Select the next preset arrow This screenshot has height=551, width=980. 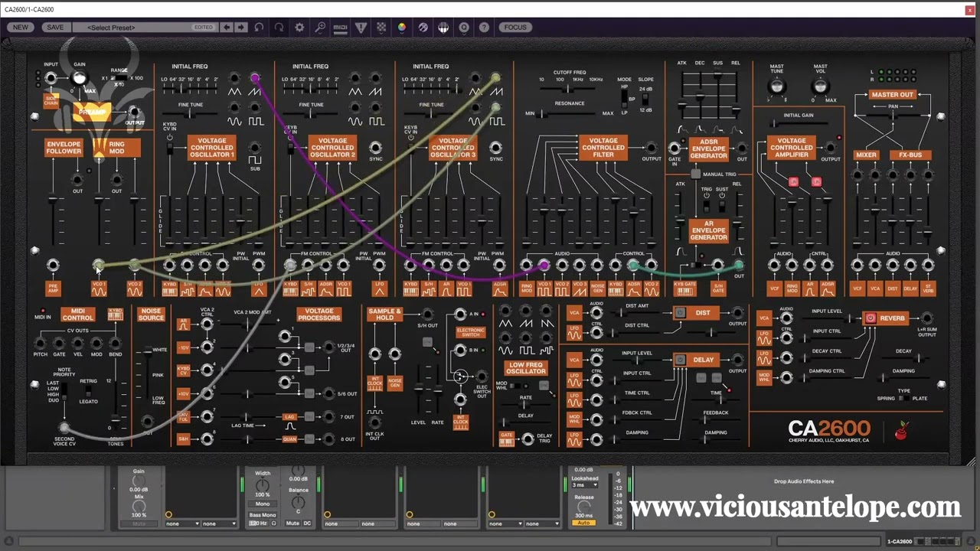point(241,28)
